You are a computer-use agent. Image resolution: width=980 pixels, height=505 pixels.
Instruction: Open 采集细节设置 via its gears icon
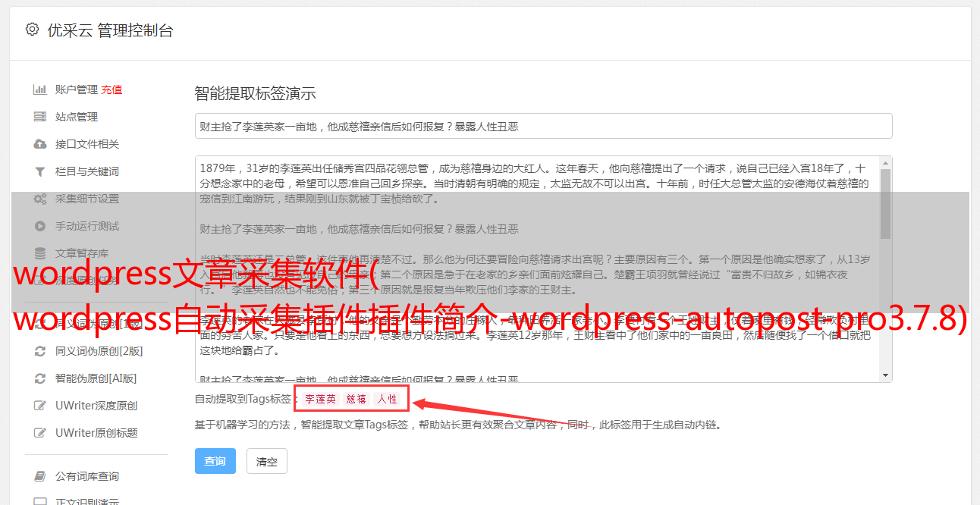pos(40,199)
